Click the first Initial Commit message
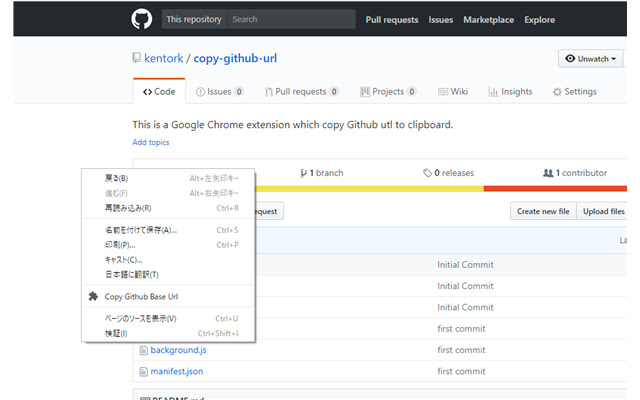 465,264
